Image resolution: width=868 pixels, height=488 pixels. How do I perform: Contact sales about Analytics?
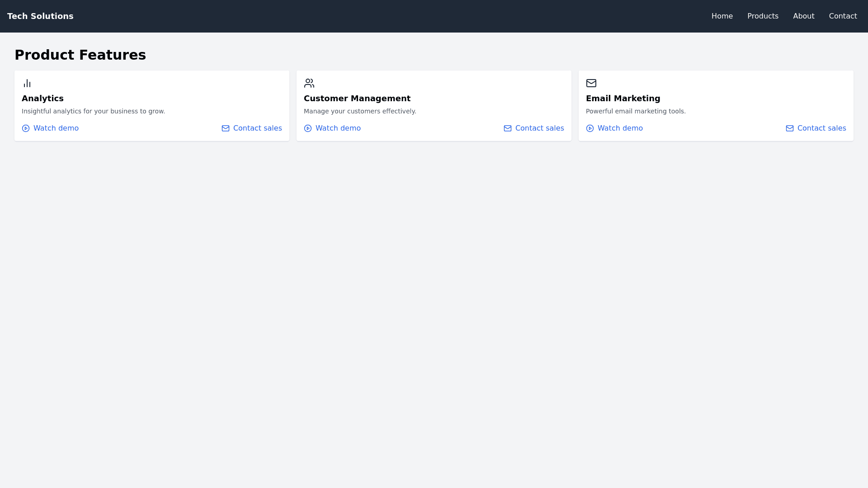257,128
